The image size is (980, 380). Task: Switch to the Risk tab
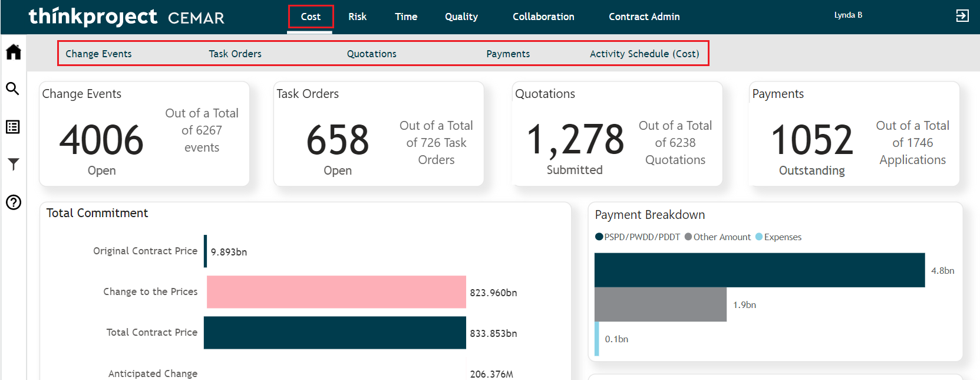[357, 17]
